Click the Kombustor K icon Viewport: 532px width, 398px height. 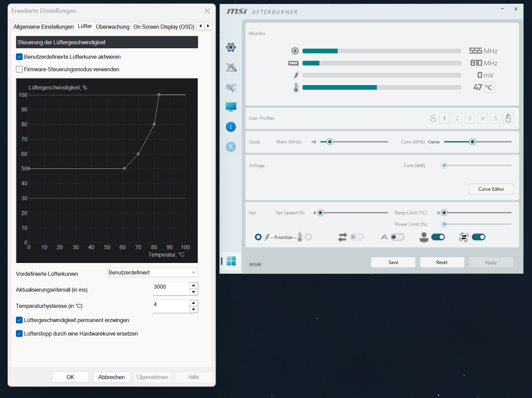point(231,147)
